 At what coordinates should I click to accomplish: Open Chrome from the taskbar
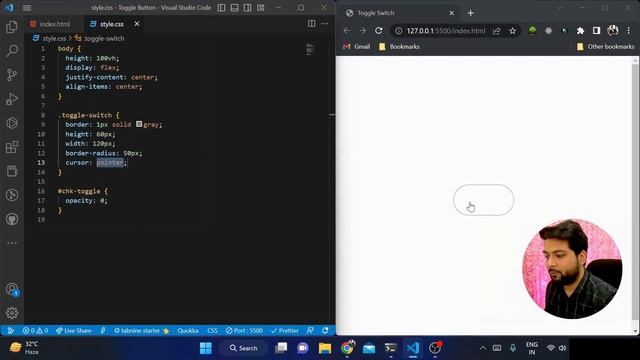[347, 348]
